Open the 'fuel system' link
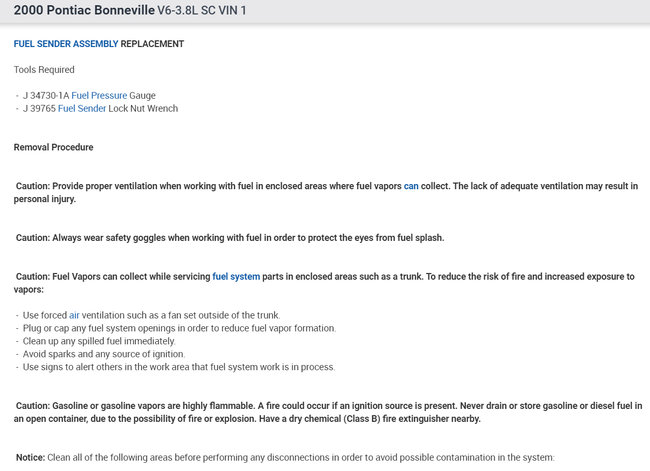The height and width of the screenshot is (471, 650). (x=236, y=276)
